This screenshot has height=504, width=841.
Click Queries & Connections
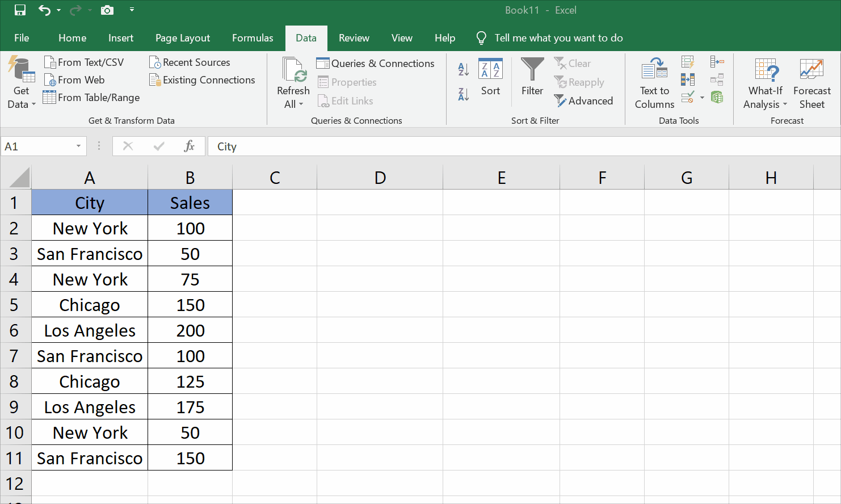[x=376, y=63]
